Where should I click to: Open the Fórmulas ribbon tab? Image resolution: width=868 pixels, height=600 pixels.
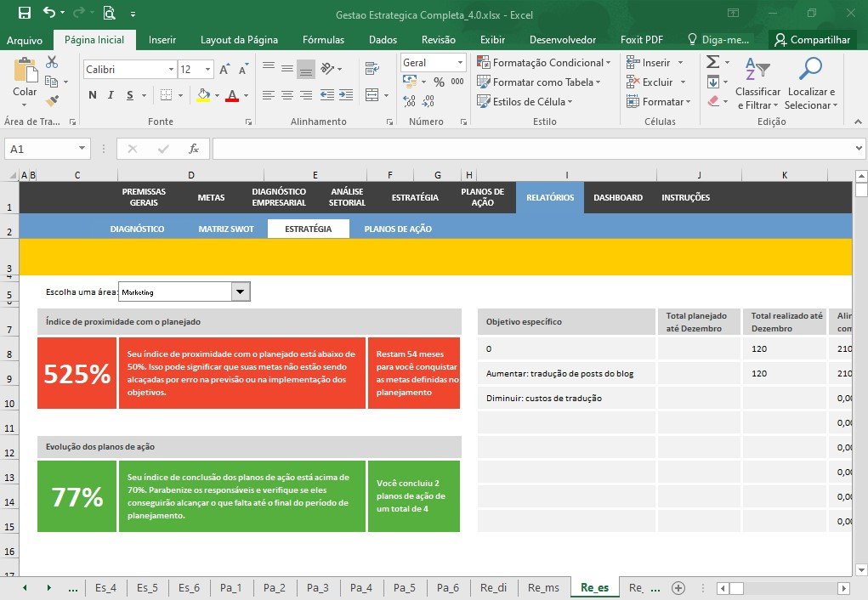[323, 40]
